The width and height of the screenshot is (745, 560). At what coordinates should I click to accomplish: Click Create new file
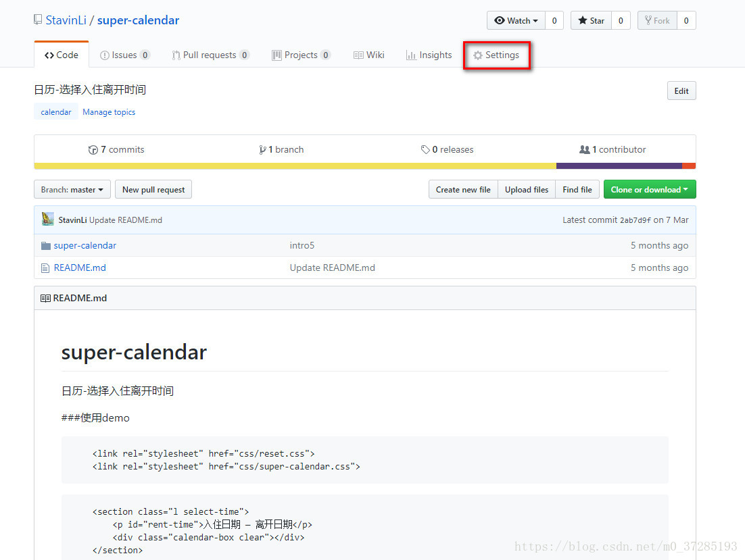[463, 189]
